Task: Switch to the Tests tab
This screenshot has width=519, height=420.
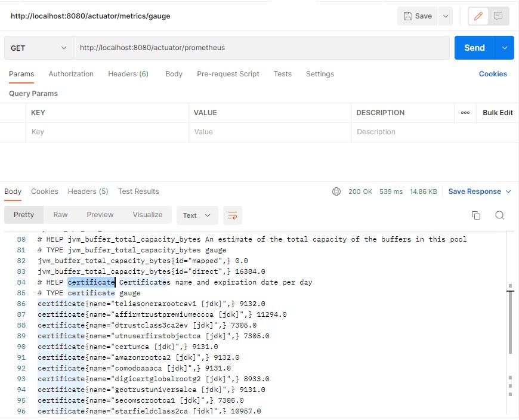Action: click(282, 74)
